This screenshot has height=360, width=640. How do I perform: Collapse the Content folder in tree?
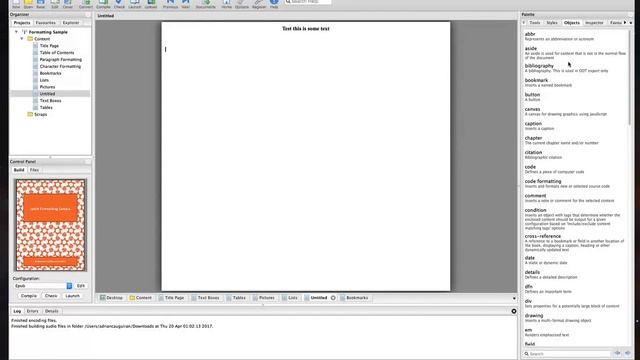[x=22, y=39]
